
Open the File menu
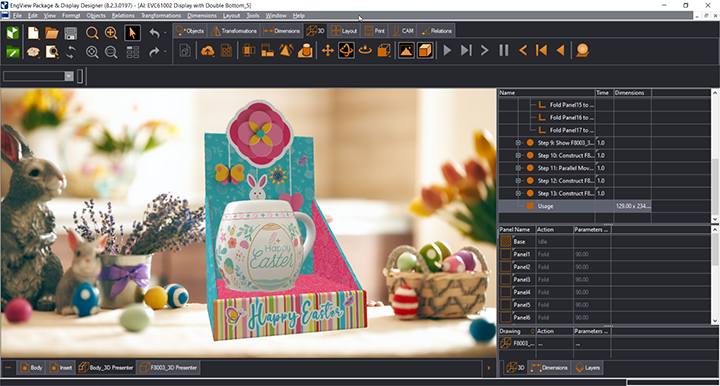tap(17, 16)
